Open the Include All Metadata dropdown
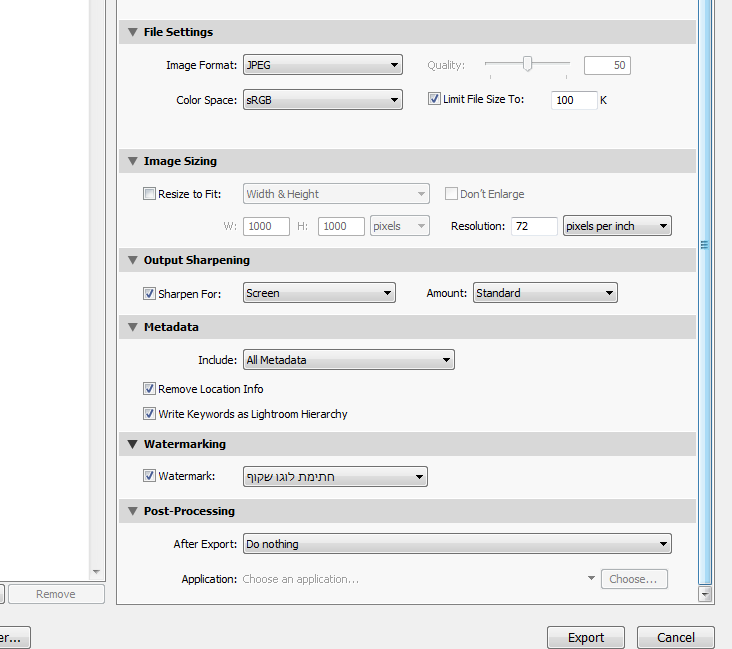732x649 pixels. pyautogui.click(x=349, y=360)
